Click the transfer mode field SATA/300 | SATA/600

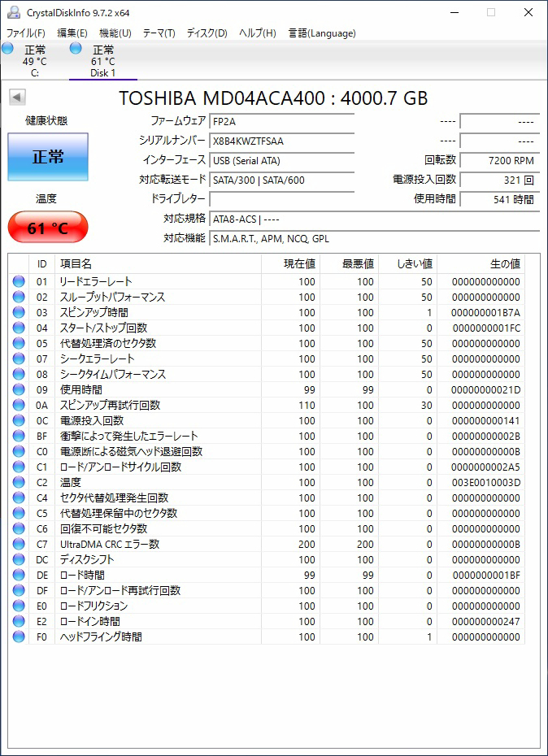(282, 180)
